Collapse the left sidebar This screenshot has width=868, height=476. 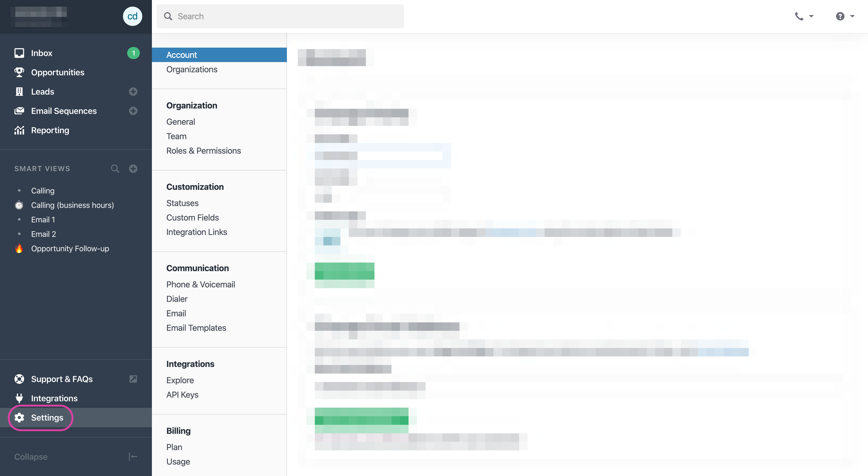tap(133, 456)
